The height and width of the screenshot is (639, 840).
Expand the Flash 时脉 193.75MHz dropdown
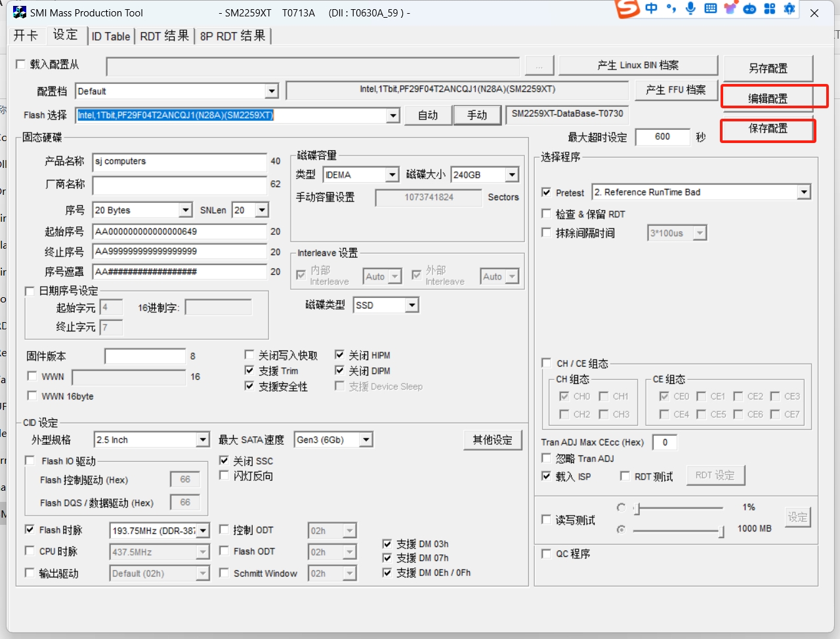203,530
